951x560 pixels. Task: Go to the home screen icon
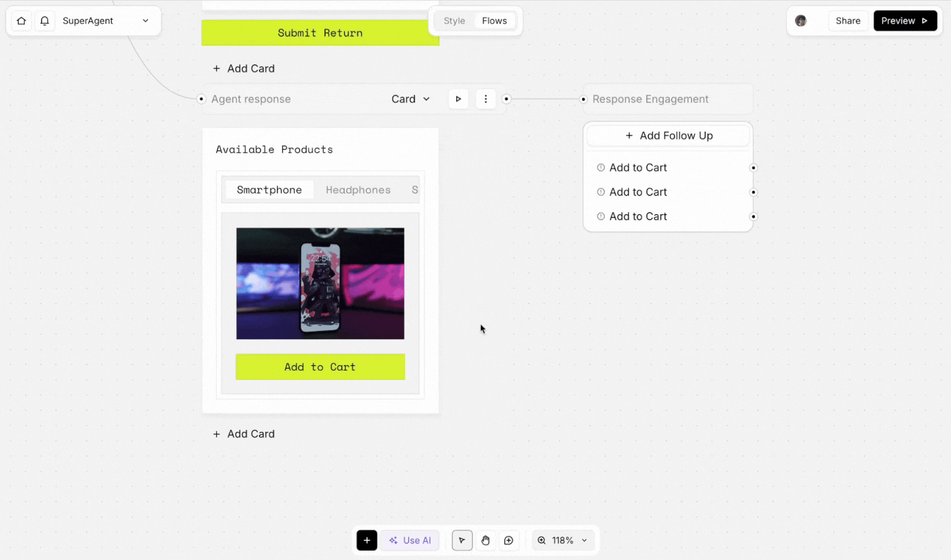point(21,21)
